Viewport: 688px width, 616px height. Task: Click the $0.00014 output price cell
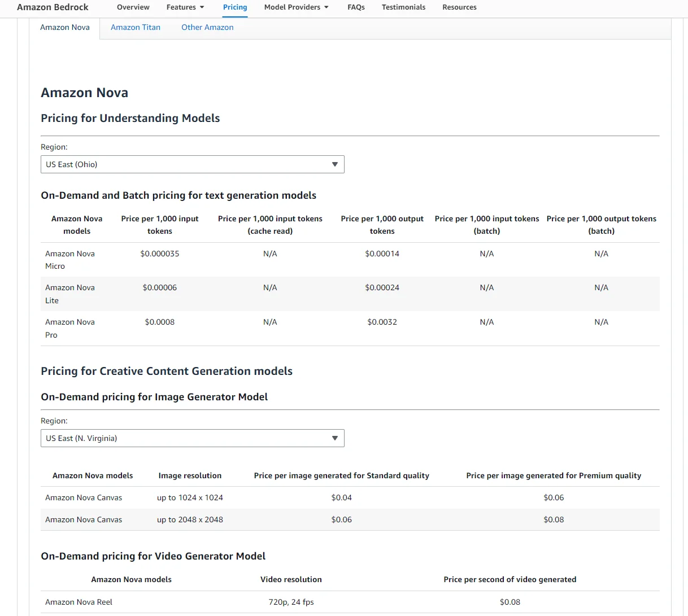tap(382, 254)
